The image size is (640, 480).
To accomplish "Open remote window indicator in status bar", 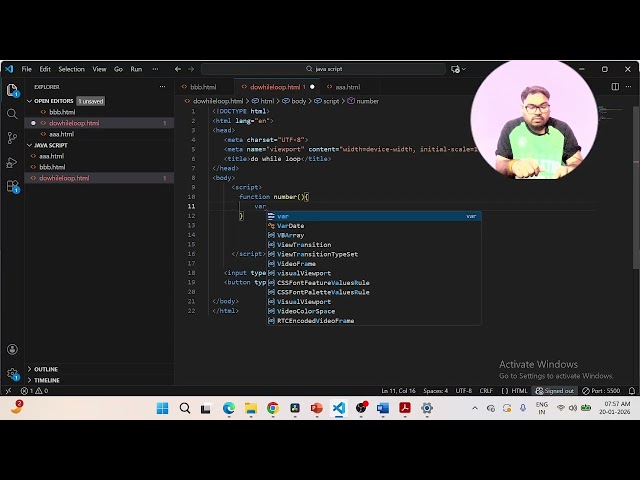I will (x=8, y=391).
